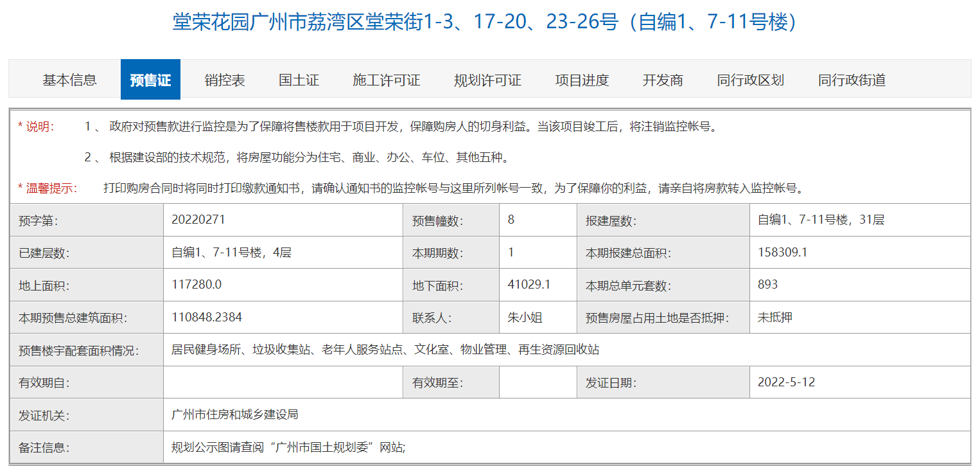
Task: Click the 有效期至 label
Action: click(x=437, y=383)
